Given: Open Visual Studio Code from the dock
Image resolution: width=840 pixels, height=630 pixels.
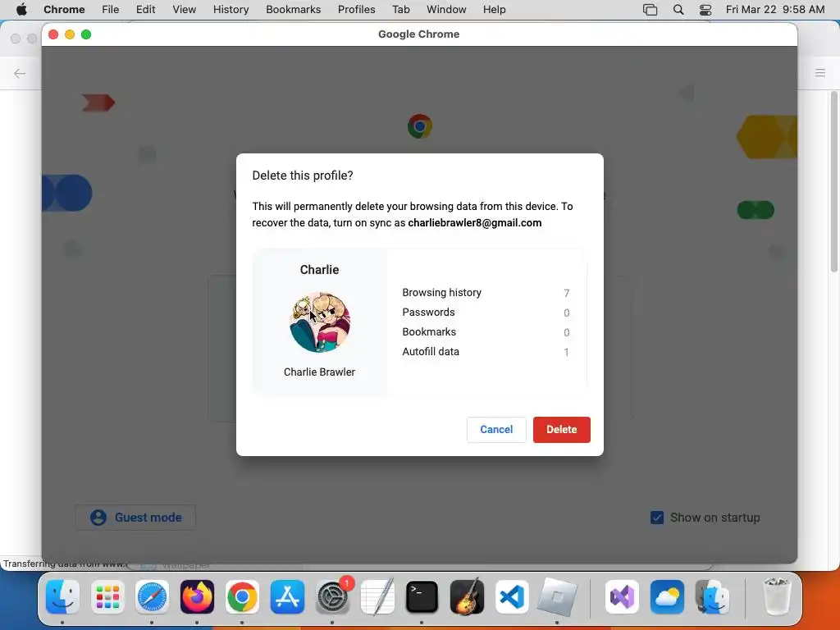Looking at the screenshot, I should [x=512, y=597].
